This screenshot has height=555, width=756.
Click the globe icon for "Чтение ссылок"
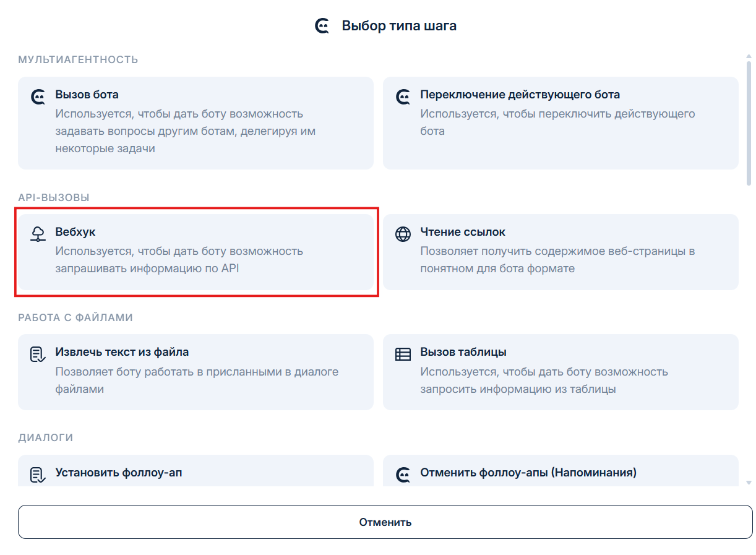click(403, 234)
